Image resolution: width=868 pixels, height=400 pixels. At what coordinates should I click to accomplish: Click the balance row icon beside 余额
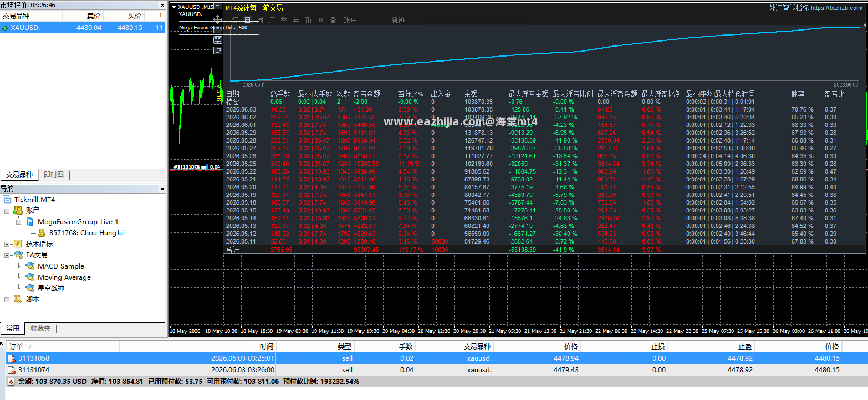pyautogui.click(x=11, y=382)
